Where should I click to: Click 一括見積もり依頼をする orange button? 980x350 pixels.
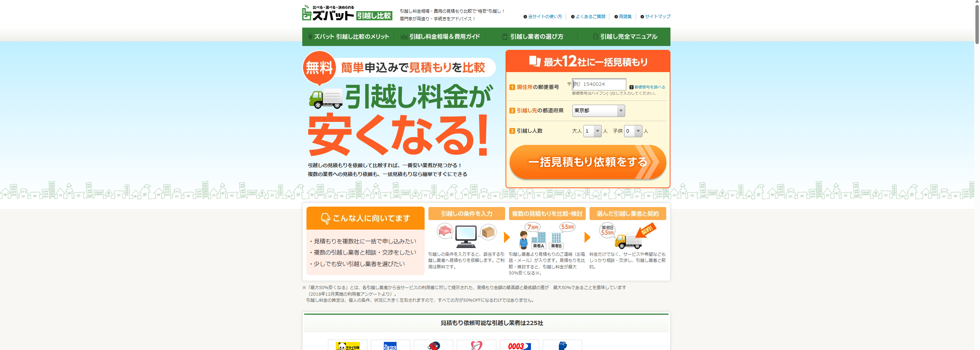588,162
